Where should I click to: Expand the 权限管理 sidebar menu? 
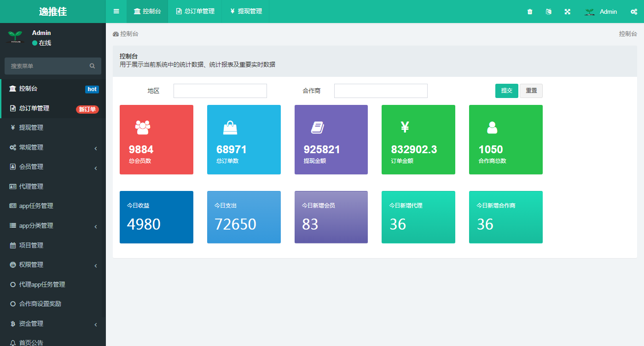click(x=53, y=265)
